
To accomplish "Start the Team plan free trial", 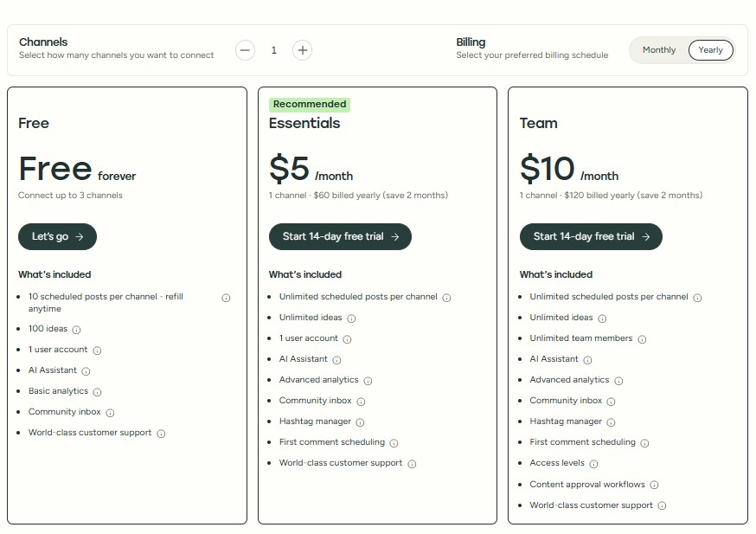I will [x=591, y=236].
